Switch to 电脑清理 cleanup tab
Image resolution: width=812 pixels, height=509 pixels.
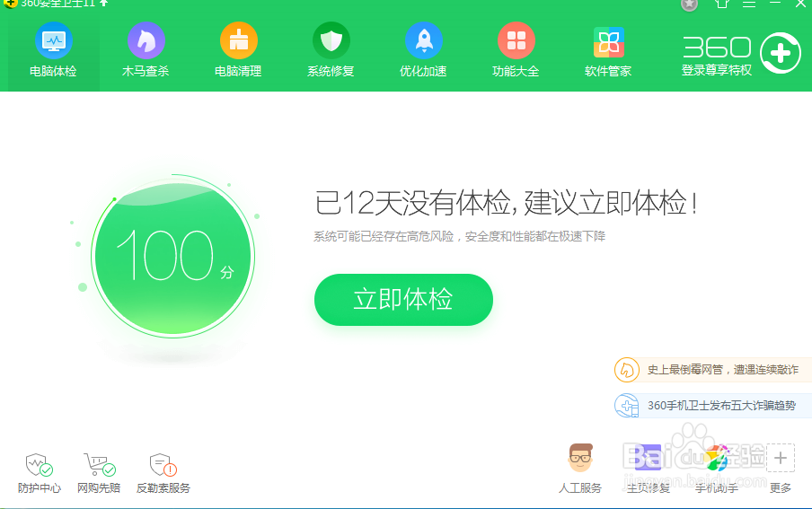tap(238, 51)
